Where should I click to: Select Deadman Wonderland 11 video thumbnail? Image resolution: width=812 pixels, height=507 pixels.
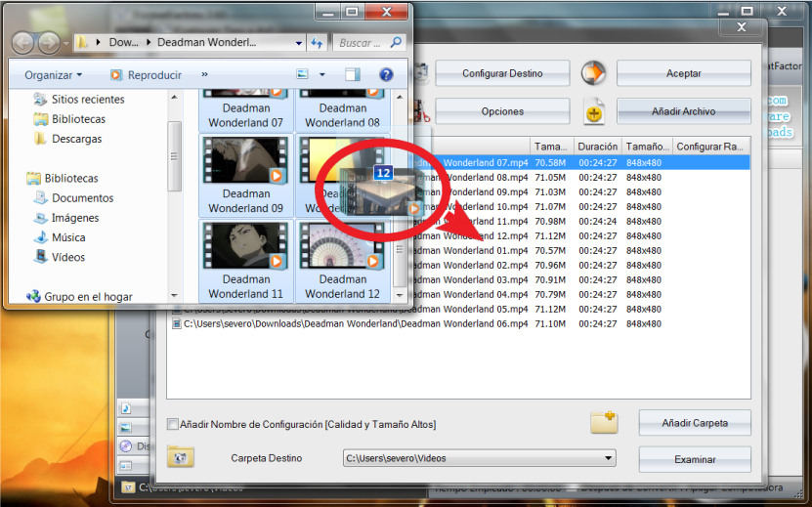(x=246, y=245)
